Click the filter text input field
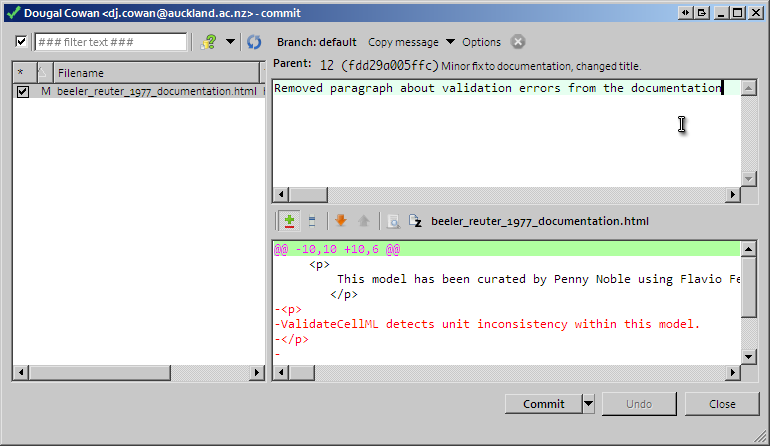This screenshot has height=446, width=770. pos(111,42)
